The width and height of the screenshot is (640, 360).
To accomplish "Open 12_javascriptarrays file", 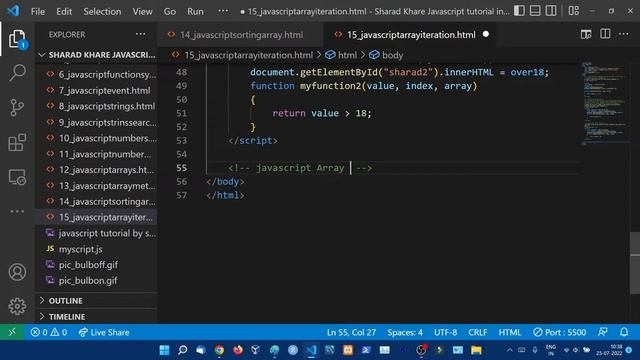I will point(97,169).
